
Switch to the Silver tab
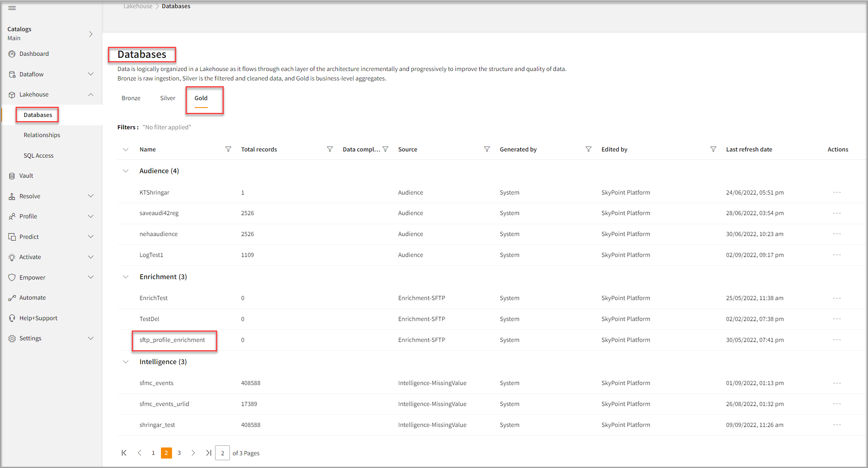[168, 98]
